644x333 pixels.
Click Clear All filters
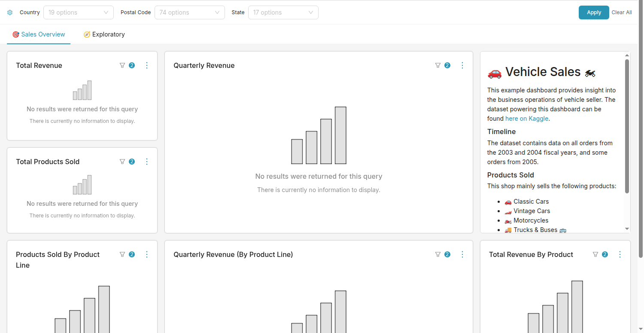pos(622,12)
